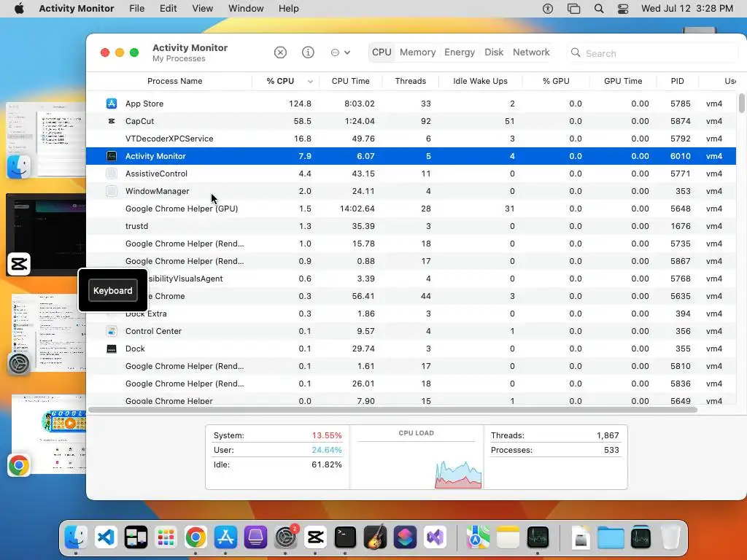This screenshot has height=560, width=747.
Task: Open the Apple menu
Action: point(20,9)
